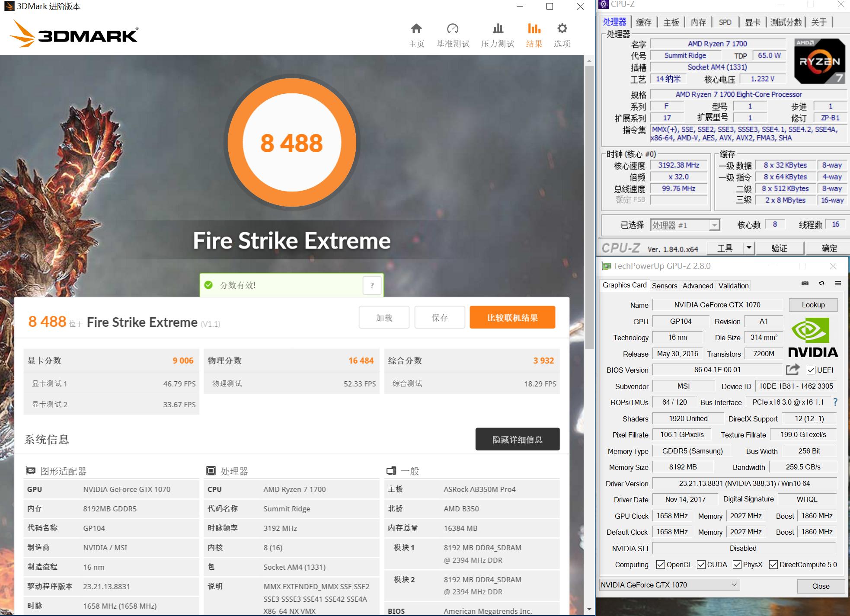Click the CPU-Z core speed field 3192.38 MHz
The image size is (850, 616).
pyautogui.click(x=678, y=165)
